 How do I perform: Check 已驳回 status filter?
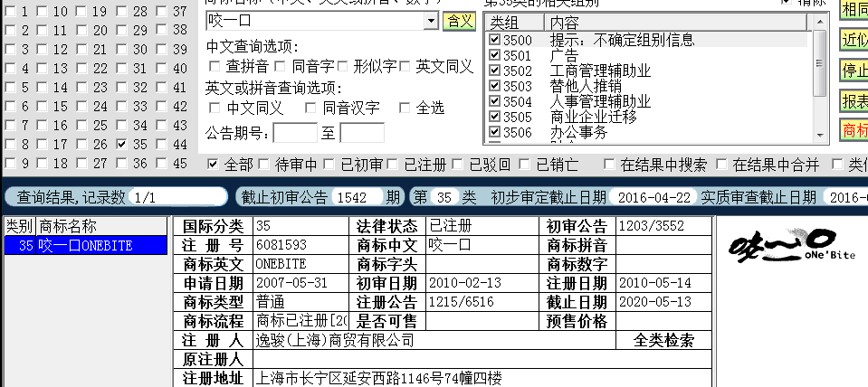(x=458, y=165)
